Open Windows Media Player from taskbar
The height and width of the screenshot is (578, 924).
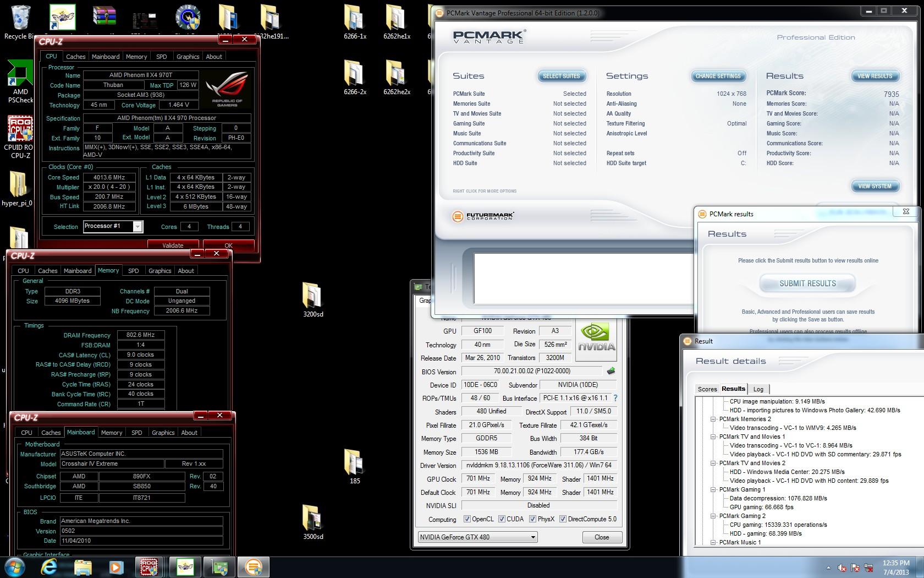pyautogui.click(x=116, y=567)
